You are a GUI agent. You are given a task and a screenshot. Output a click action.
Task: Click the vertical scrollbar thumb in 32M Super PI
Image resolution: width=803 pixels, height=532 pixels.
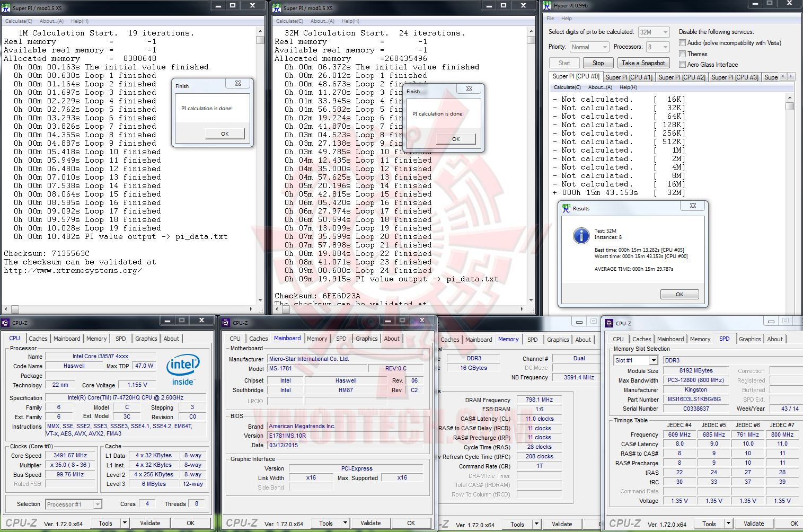[531, 40]
